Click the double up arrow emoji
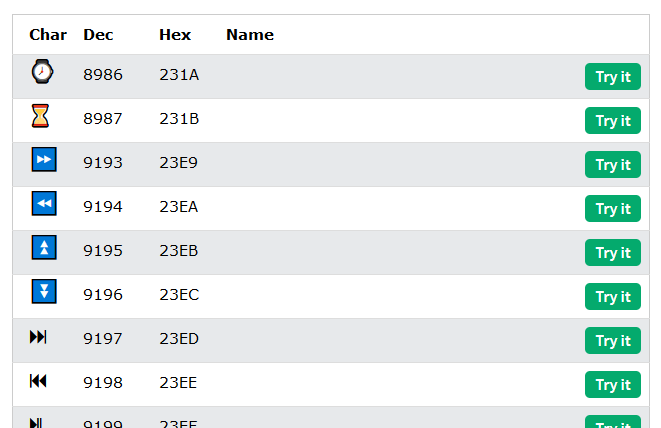The height and width of the screenshot is (428, 661). 43,248
